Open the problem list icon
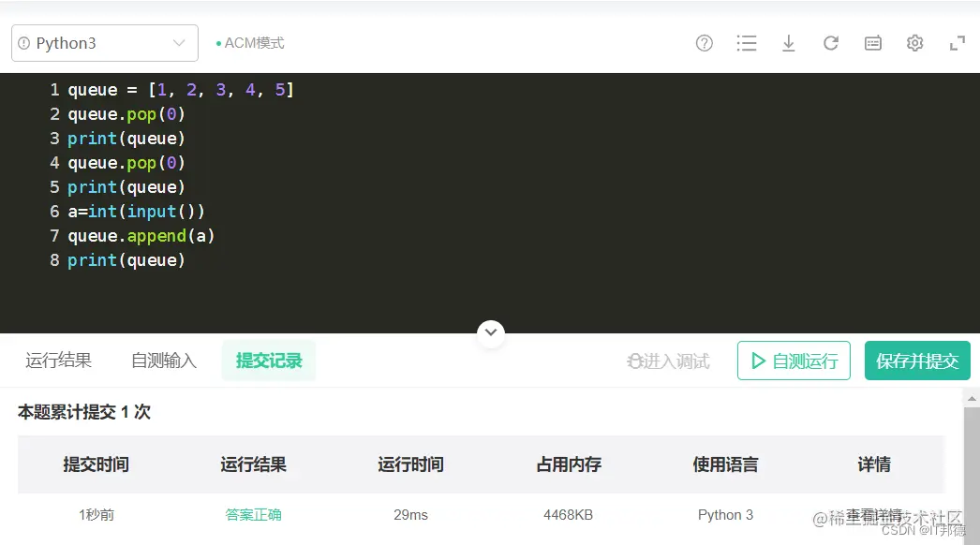This screenshot has width=980, height=545. point(747,43)
